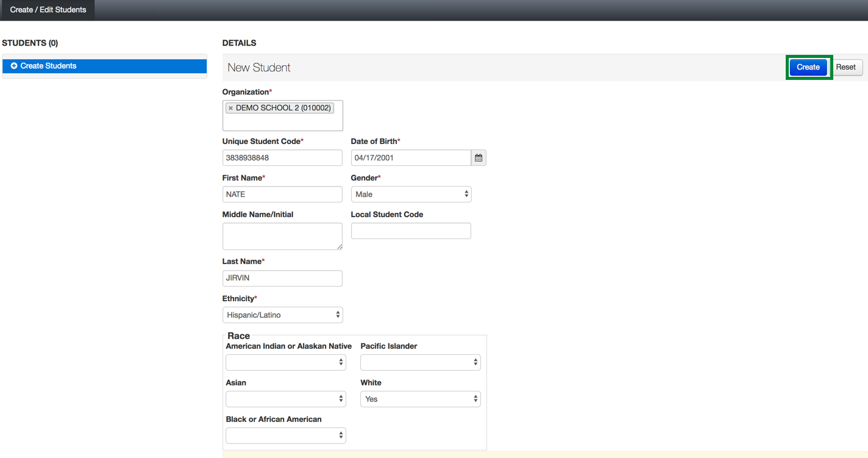This screenshot has height=458, width=868.
Task: Focus the Date of Birth text field
Action: coord(410,158)
